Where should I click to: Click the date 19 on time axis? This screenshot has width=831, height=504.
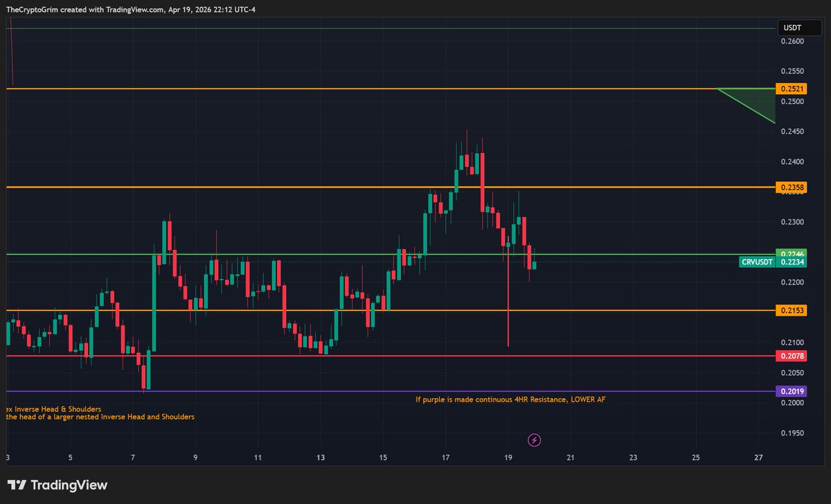(507, 458)
